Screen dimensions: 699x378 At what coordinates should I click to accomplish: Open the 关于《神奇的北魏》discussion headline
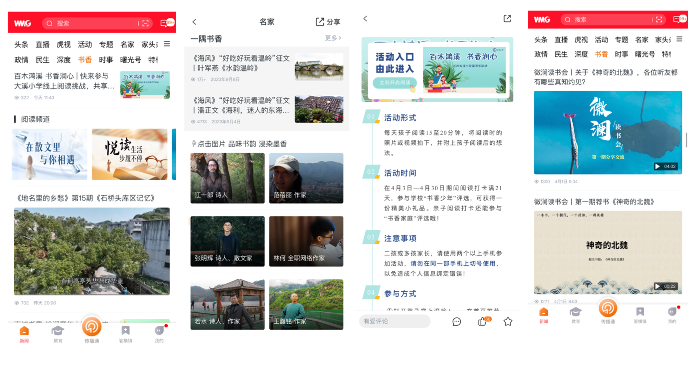point(606,77)
